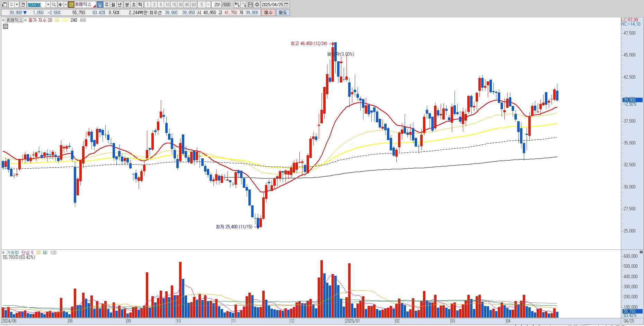Click the 전 button in the toolbar

pos(23,5)
